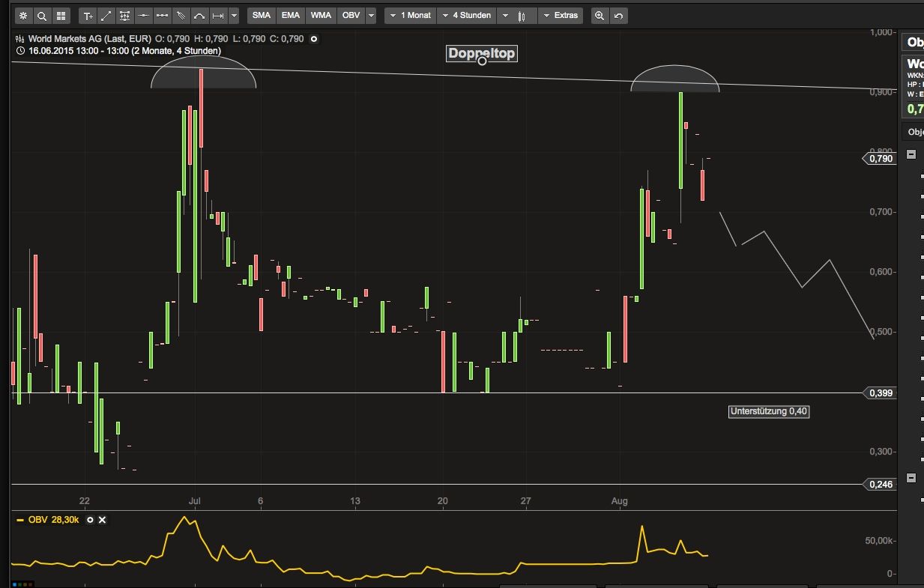The width and height of the screenshot is (924, 588).
Task: Open the 1 Monat timeframe dropdown
Action: [409, 15]
